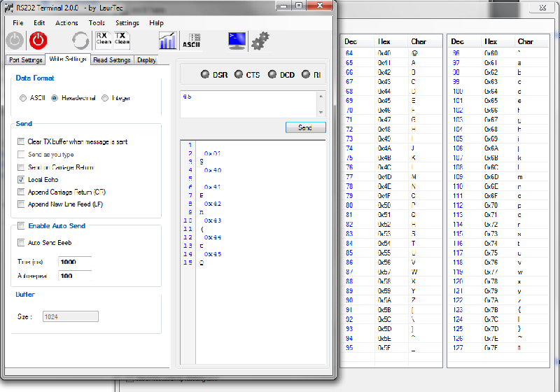The width and height of the screenshot is (560, 392).
Task: Click the RS232 Terminal title bar icon
Action: [x=9, y=8]
